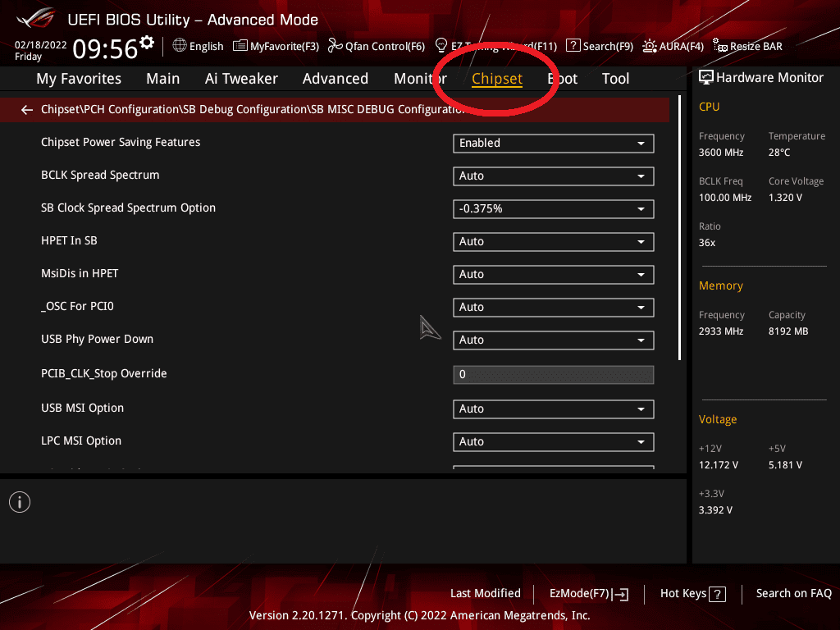Open AURA(F4) lighting settings

coord(673,46)
